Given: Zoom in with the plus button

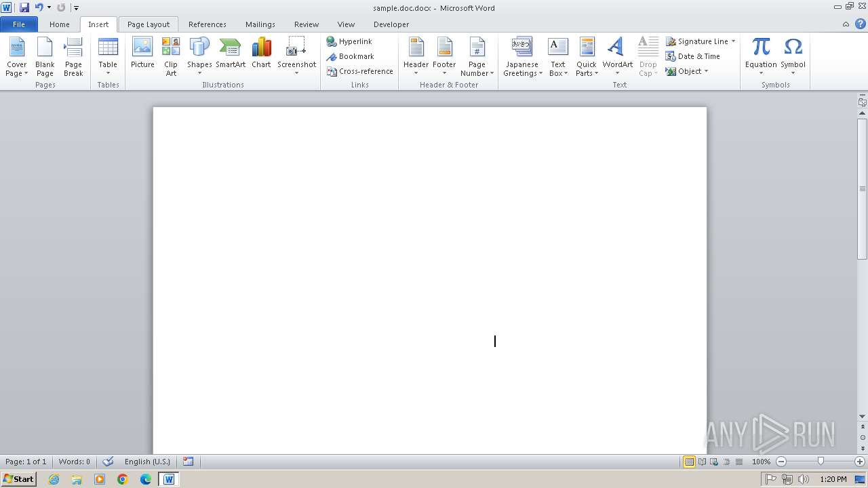Looking at the screenshot, I should point(860,462).
